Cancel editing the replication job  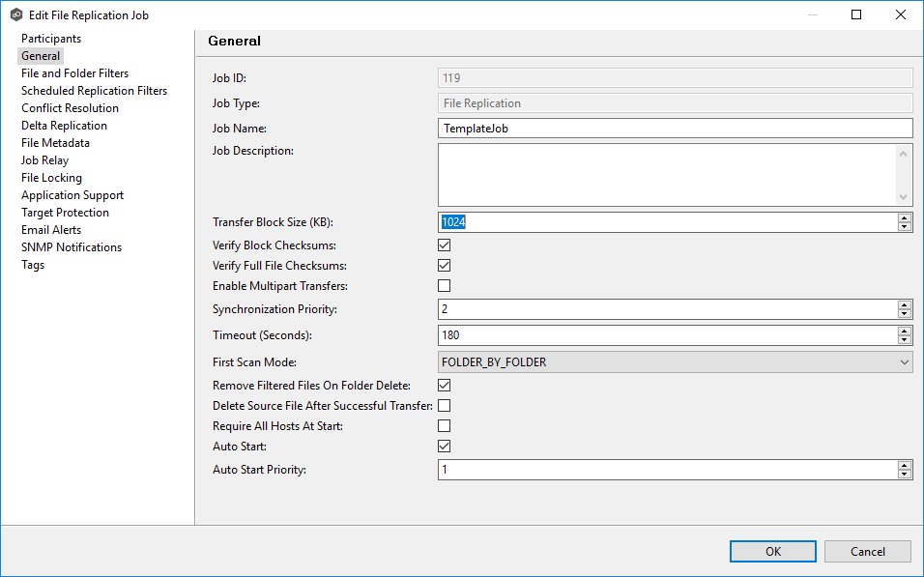[x=867, y=551]
